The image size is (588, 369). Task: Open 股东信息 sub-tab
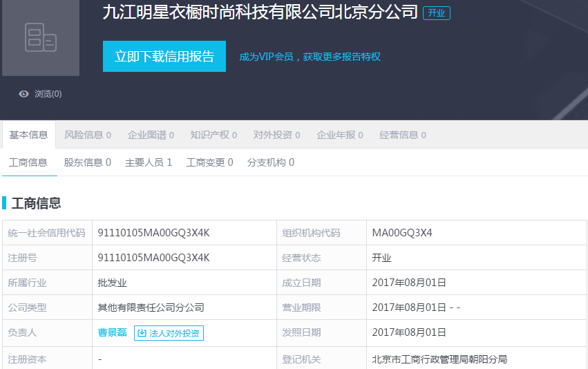tap(87, 162)
